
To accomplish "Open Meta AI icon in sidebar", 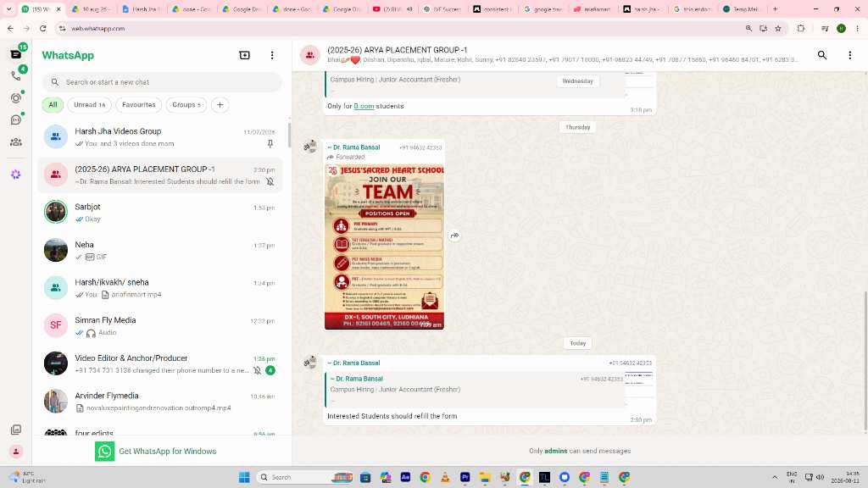I will (15, 175).
